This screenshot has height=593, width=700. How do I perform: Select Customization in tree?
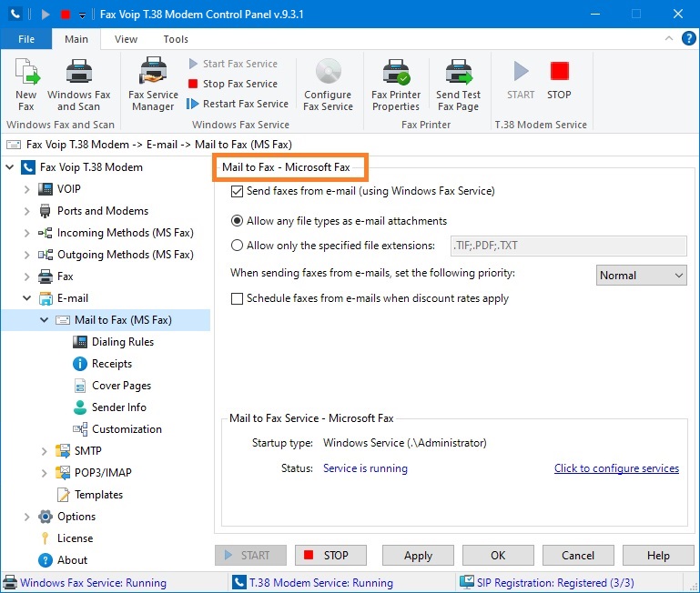127,429
